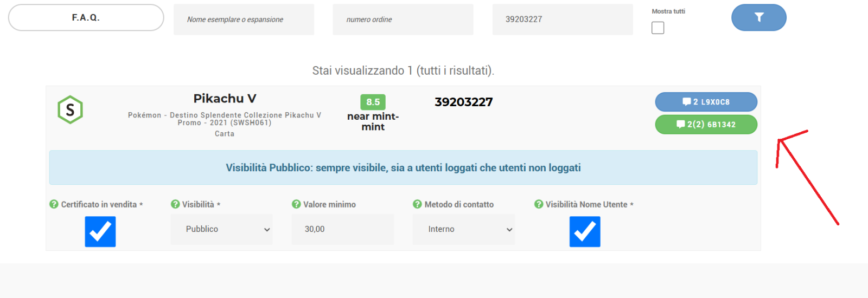Open the blue comment button 2 L9X0C8

tap(706, 102)
